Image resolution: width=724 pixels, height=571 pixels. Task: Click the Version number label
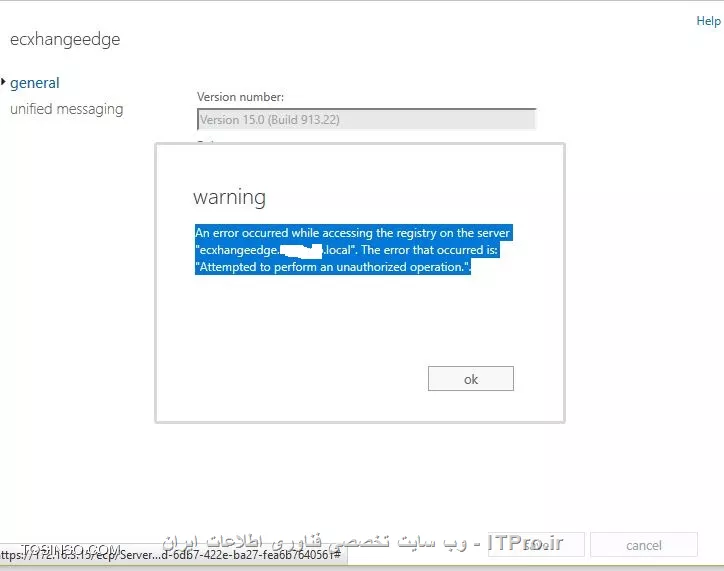click(x=241, y=97)
